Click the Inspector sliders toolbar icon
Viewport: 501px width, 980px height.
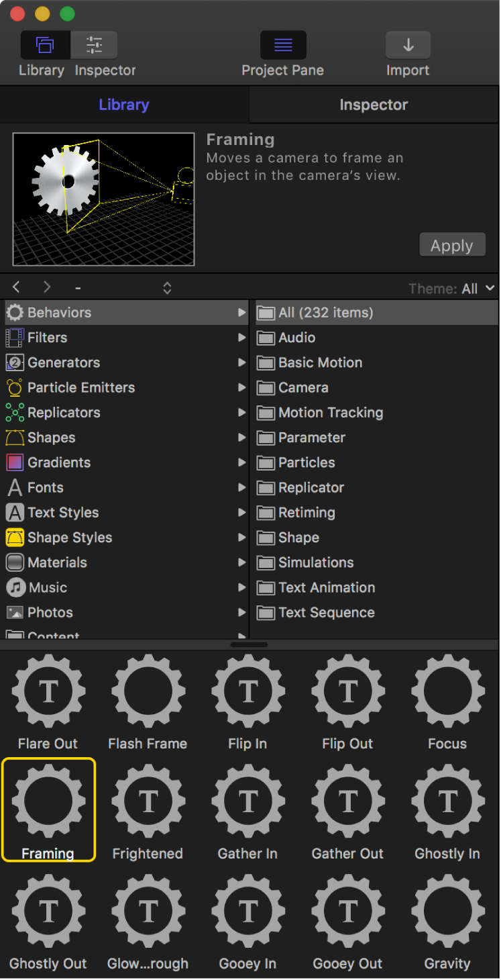pos(94,46)
